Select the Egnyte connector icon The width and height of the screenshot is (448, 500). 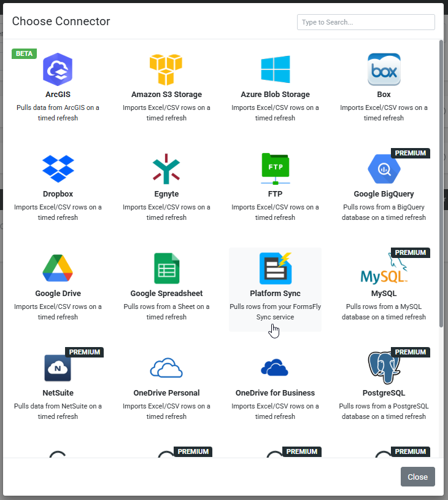(x=166, y=169)
